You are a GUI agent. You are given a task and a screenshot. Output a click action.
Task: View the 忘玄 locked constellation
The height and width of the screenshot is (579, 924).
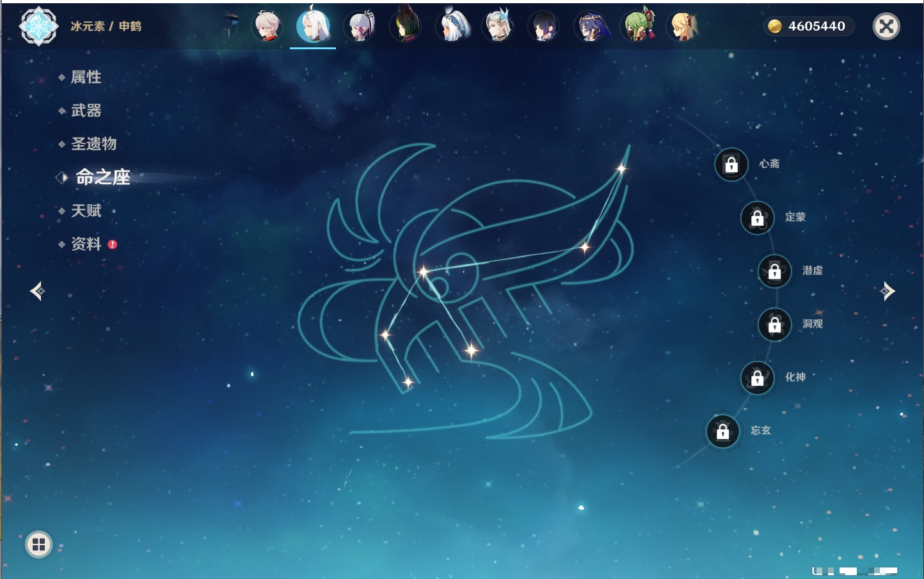(x=723, y=431)
